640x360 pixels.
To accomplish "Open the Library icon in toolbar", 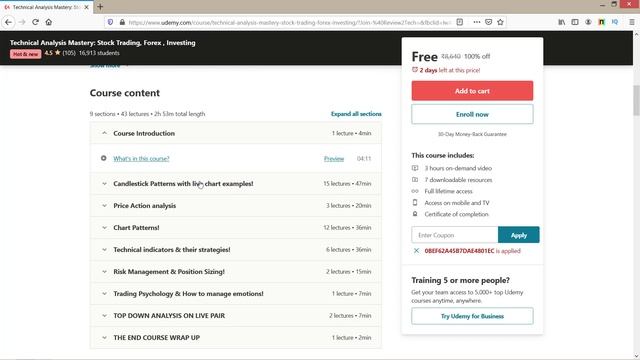I will [562, 22].
